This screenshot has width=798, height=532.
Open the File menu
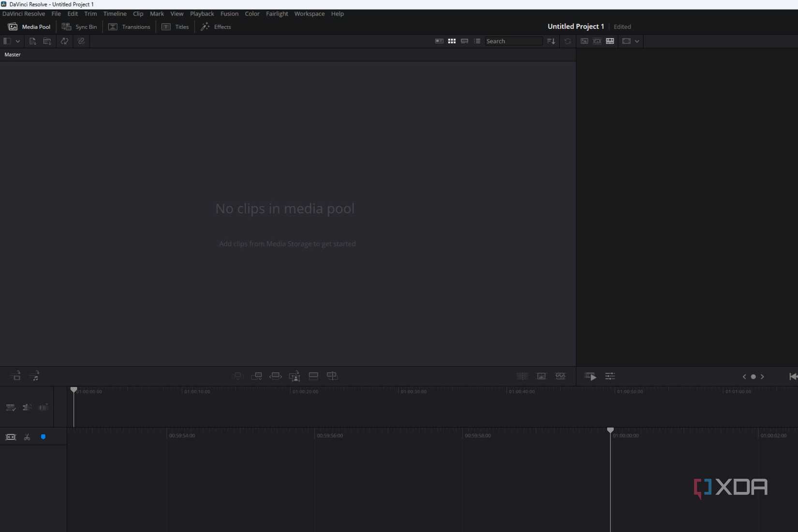click(56, 14)
